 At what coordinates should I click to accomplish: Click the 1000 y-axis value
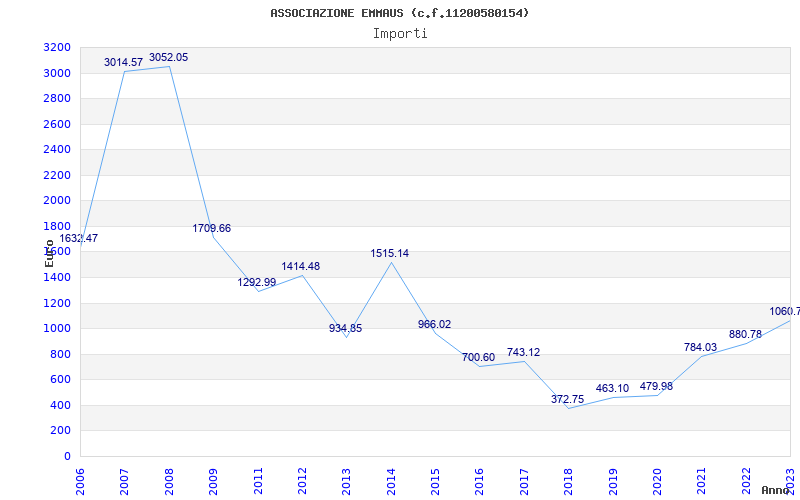coord(57,329)
